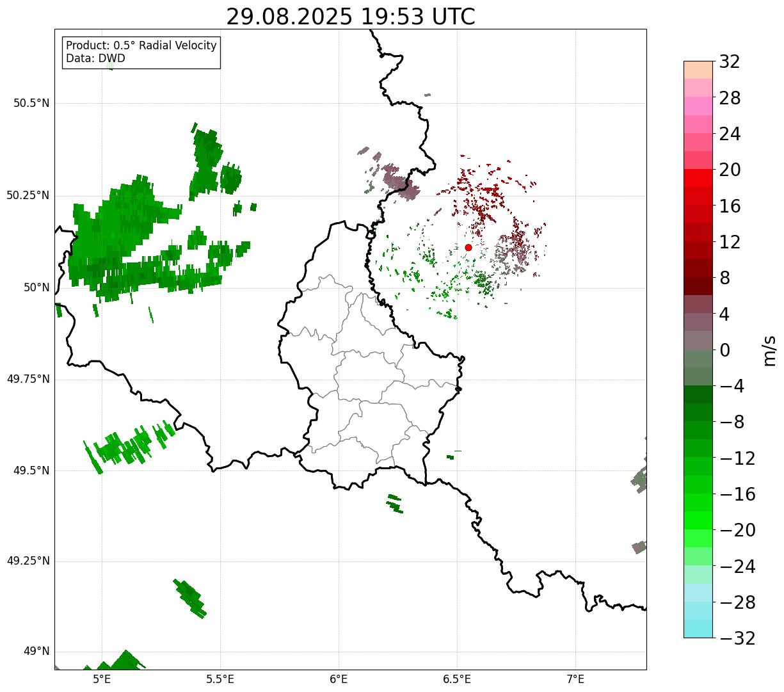Click the 5.5°E longitude label
Screen dimensions: 784x692
click(x=220, y=680)
